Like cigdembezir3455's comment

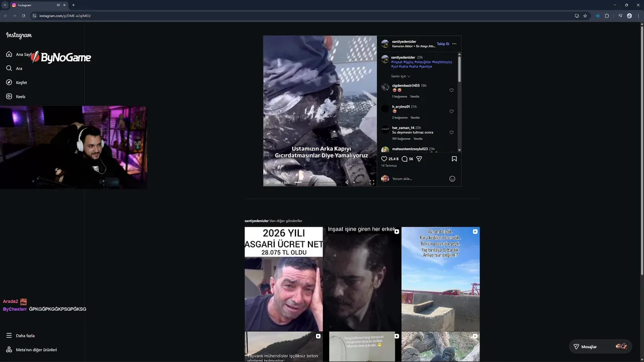[x=451, y=90]
